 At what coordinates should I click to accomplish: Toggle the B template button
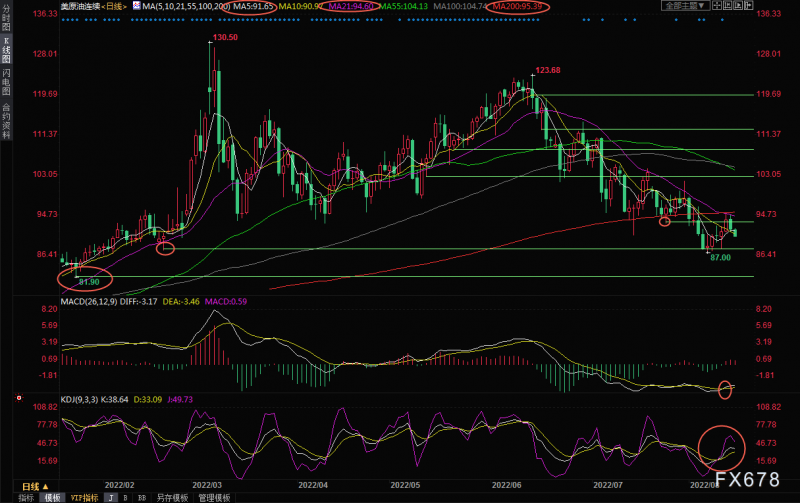[126, 497]
